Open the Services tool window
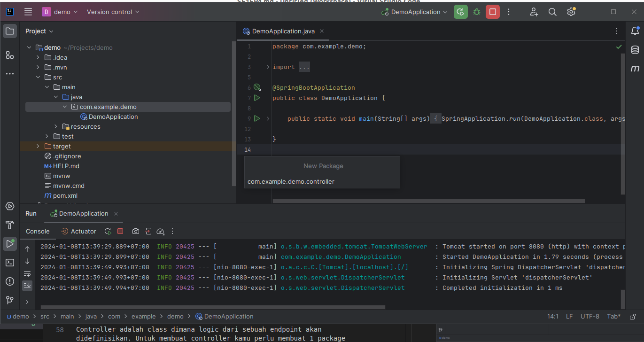 click(10, 206)
